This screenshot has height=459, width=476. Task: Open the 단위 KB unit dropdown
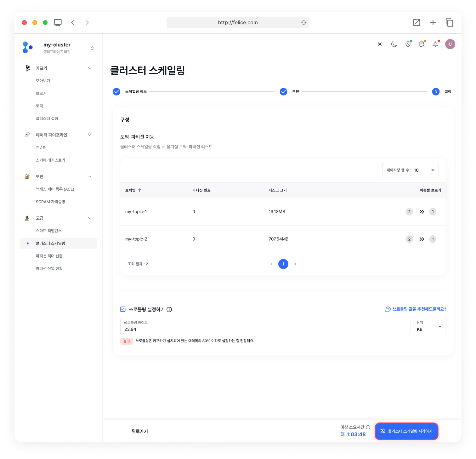pyautogui.click(x=429, y=326)
